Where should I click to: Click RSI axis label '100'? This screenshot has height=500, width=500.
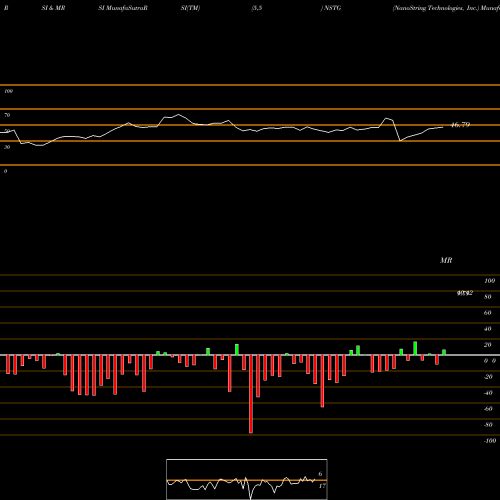pyautogui.click(x=8, y=91)
